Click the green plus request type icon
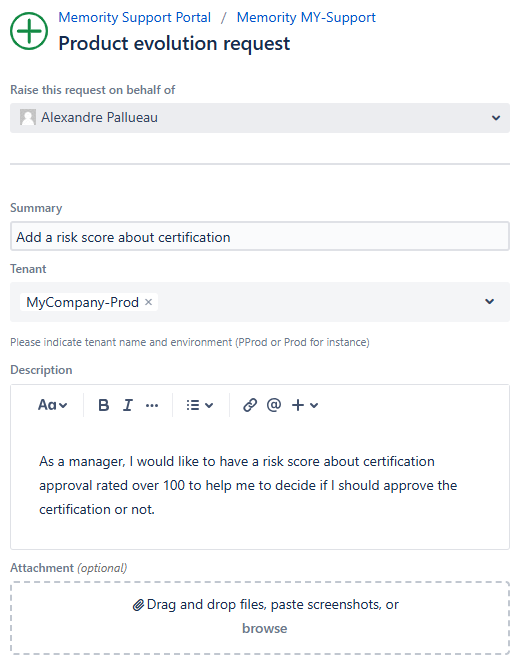The image size is (517, 665). pos(29,31)
